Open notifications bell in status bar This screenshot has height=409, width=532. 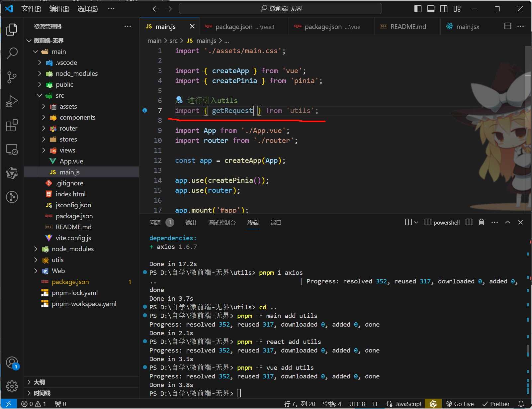point(521,404)
